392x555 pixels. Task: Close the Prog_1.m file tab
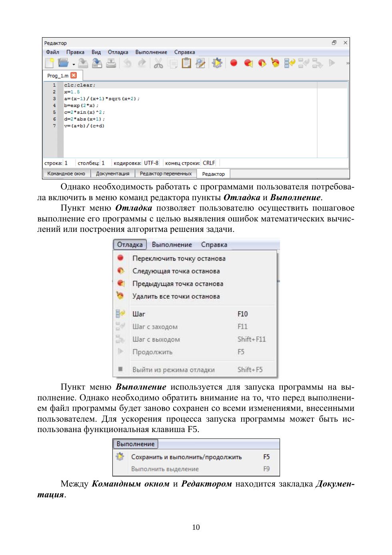coord(73,75)
